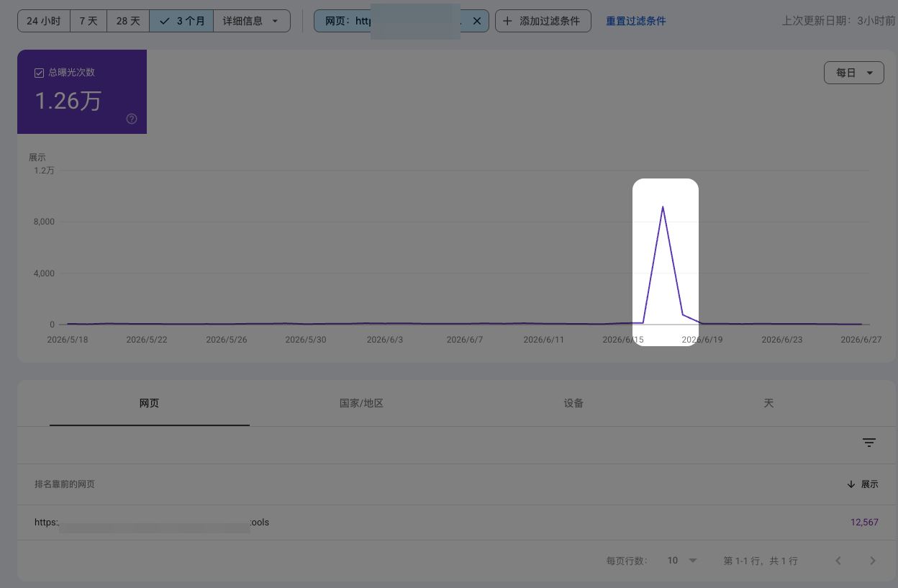Go to previous page with left chevron

(838, 561)
